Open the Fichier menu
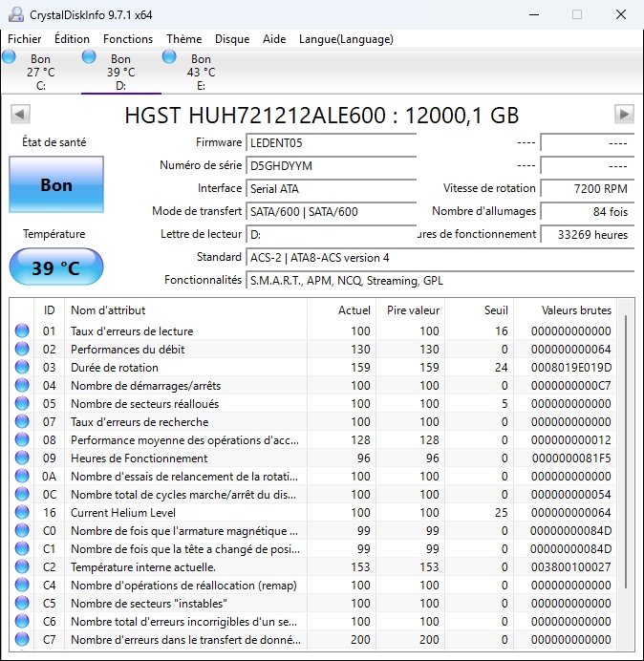The width and height of the screenshot is (644, 661). point(25,39)
